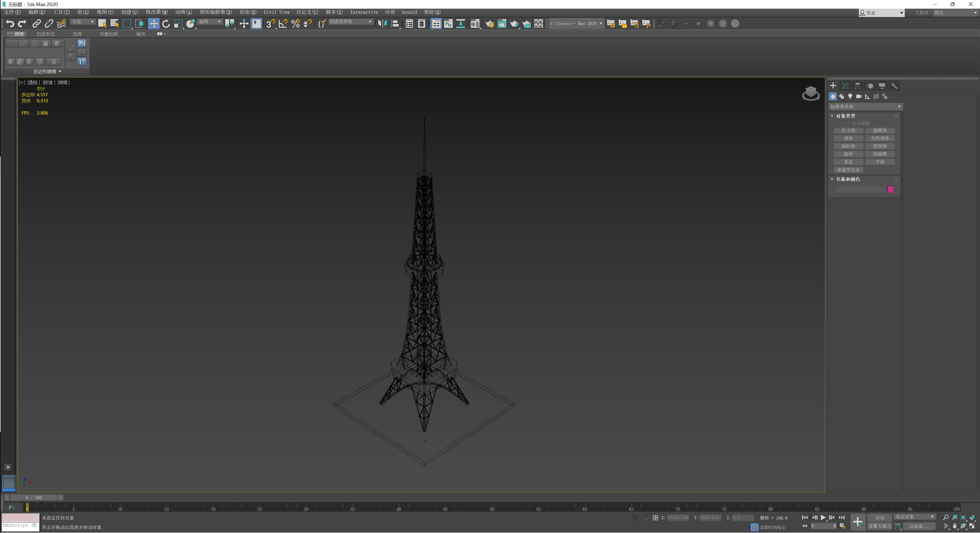Open Render Setup teapot gear icon

(x=490, y=23)
